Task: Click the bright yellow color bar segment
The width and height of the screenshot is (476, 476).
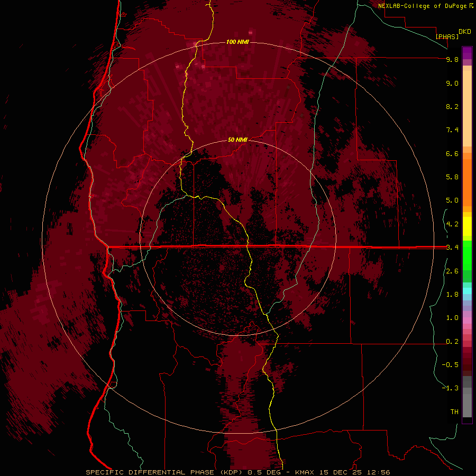Action: (467, 226)
